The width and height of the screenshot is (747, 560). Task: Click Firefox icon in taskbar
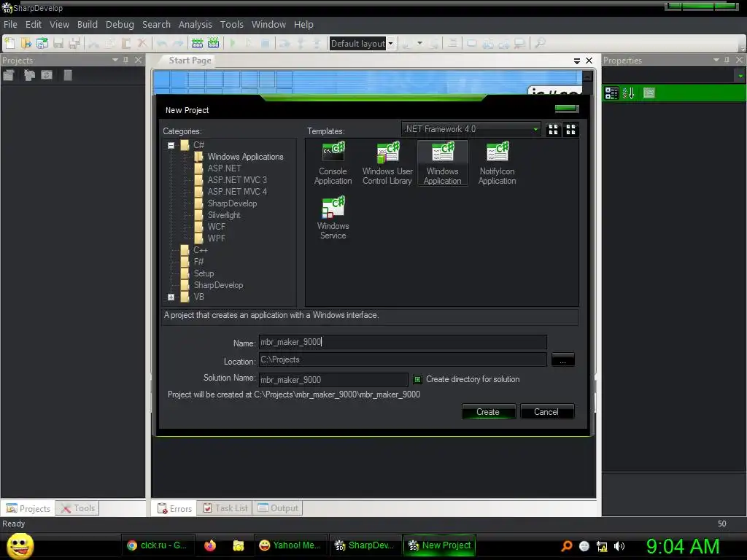pyautogui.click(x=209, y=545)
